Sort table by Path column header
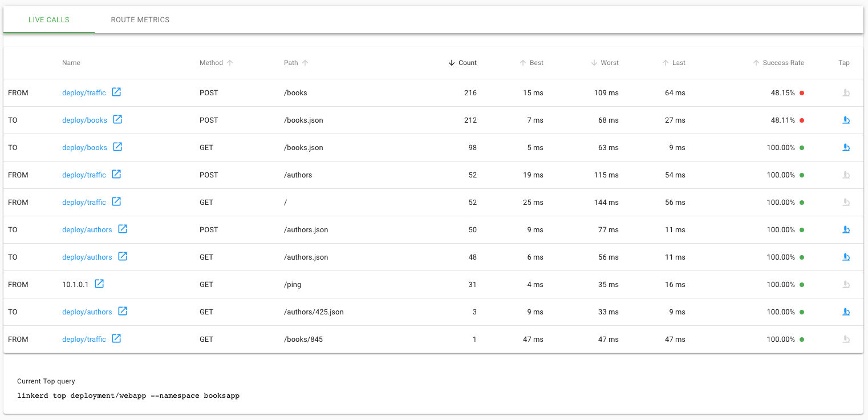 coord(291,63)
